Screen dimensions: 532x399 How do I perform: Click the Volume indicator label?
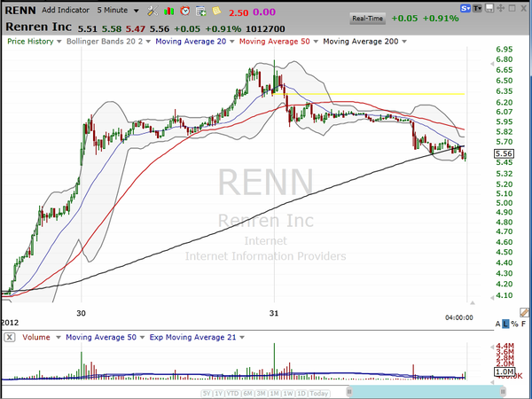pyautogui.click(x=36, y=337)
